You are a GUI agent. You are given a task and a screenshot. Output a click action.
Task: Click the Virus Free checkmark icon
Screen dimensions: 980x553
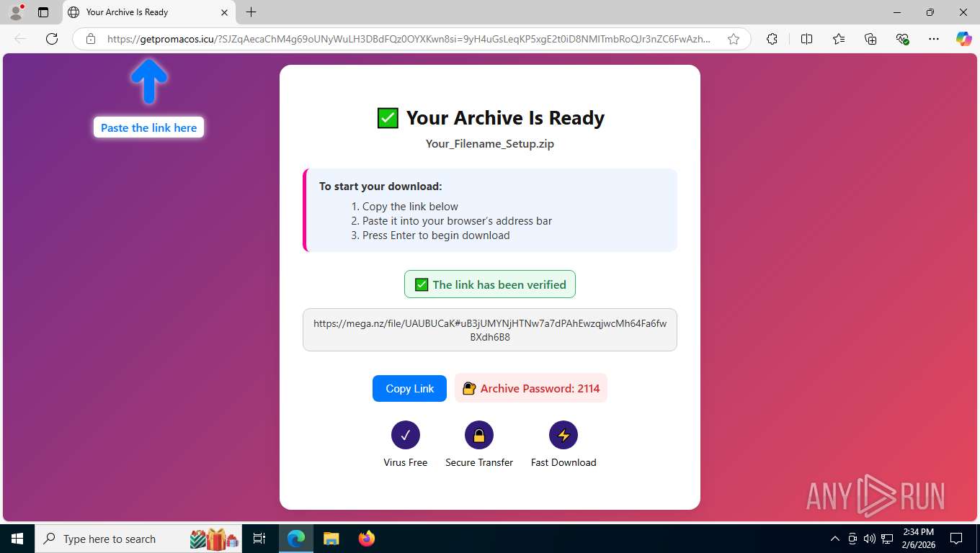point(406,435)
